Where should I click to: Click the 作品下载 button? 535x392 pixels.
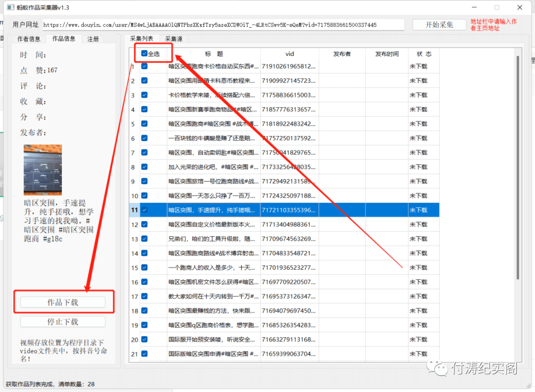[63, 302]
